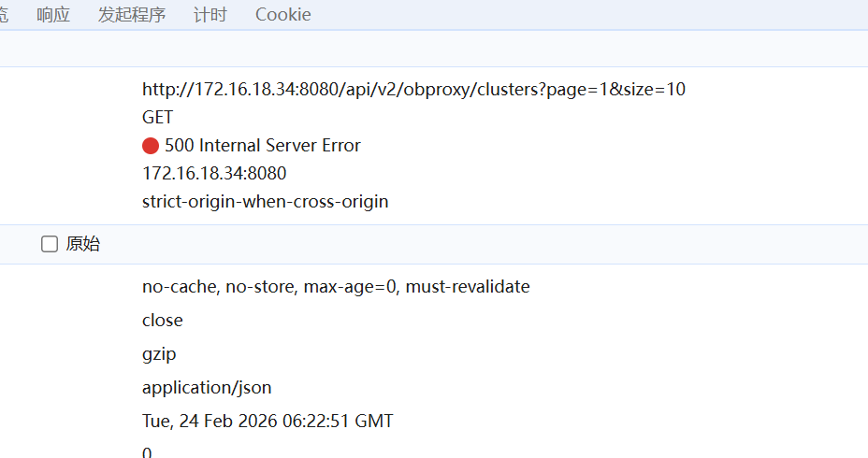Select the 500 Internal Server Error text

pos(263,146)
